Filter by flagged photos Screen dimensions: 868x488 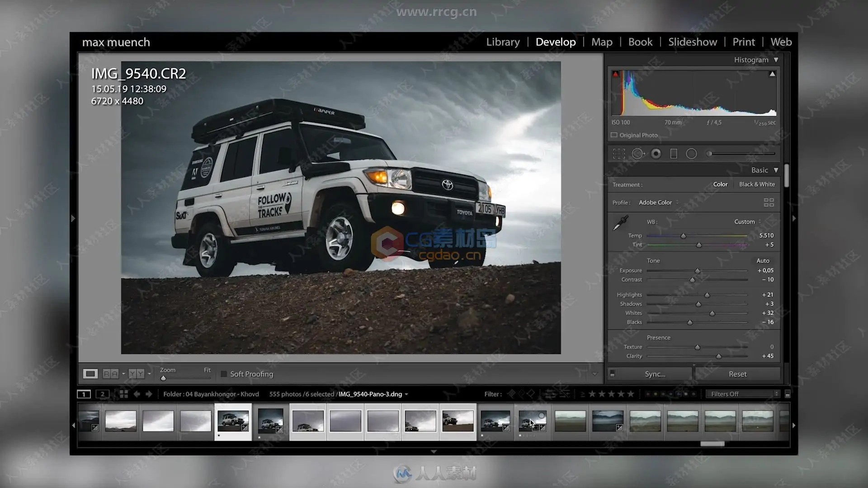(x=511, y=394)
